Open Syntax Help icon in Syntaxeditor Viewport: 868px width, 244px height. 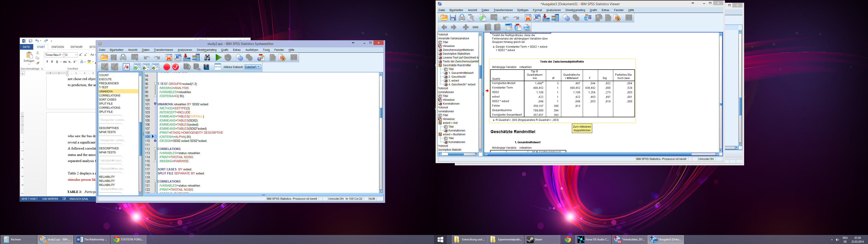[261, 57]
